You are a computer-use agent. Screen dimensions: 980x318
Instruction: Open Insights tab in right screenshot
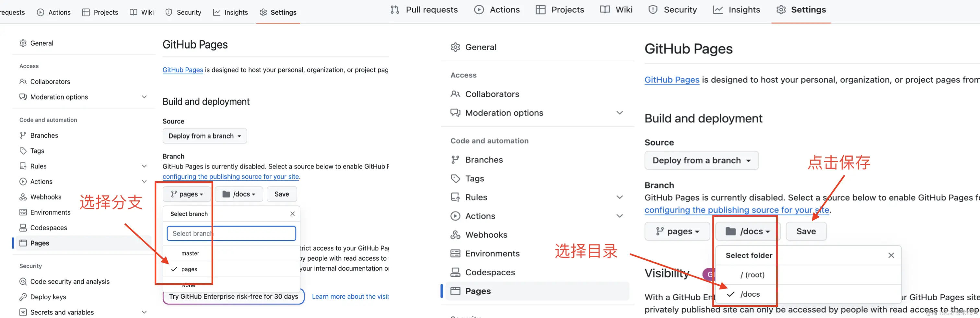(737, 9)
